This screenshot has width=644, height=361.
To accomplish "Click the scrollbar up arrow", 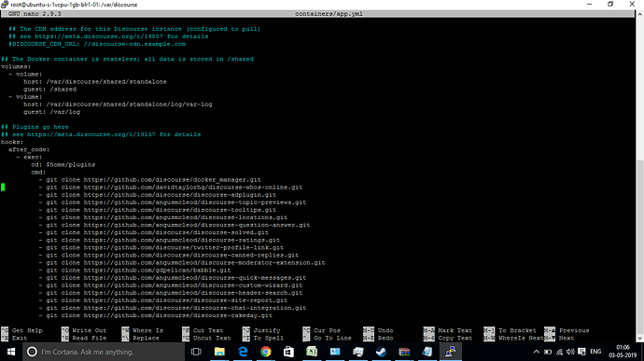I will [640, 14].
